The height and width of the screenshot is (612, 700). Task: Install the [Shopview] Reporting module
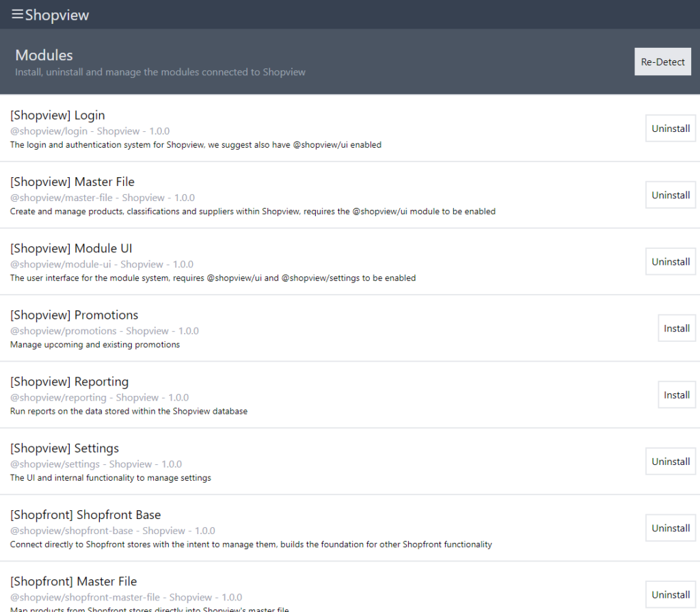(x=676, y=395)
